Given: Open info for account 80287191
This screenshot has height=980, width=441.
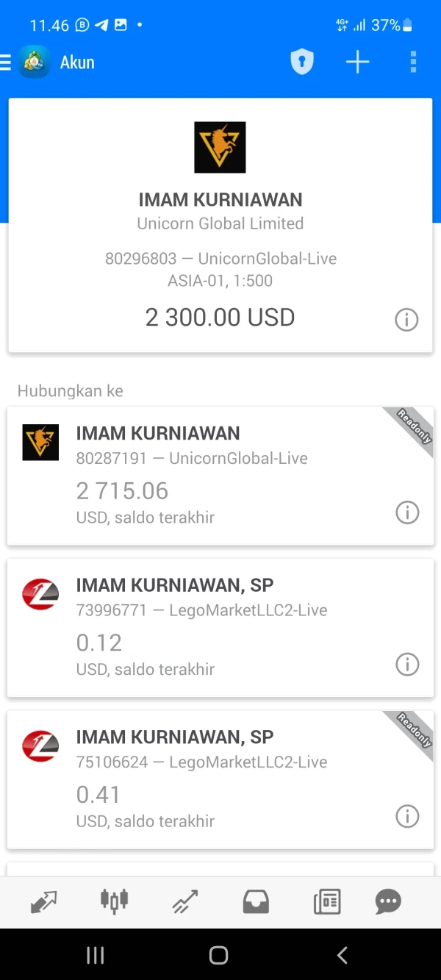Looking at the screenshot, I should click(406, 512).
